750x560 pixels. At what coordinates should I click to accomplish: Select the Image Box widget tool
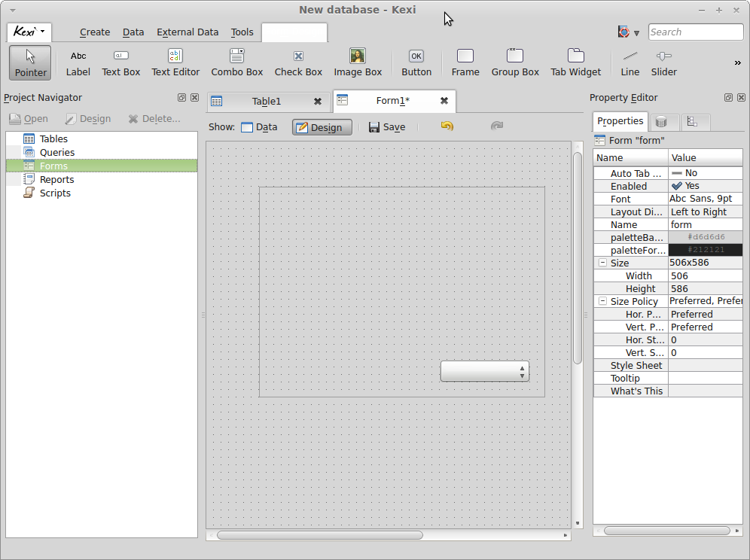pos(358,63)
